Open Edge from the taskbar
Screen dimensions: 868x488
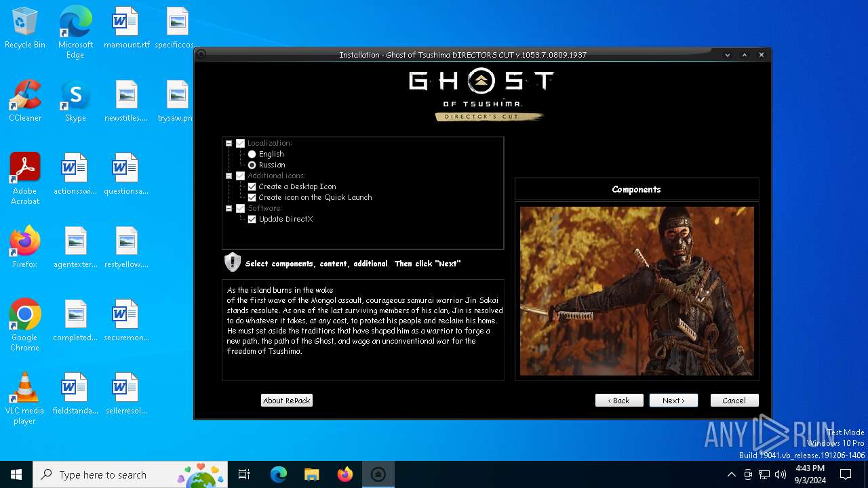click(x=279, y=474)
